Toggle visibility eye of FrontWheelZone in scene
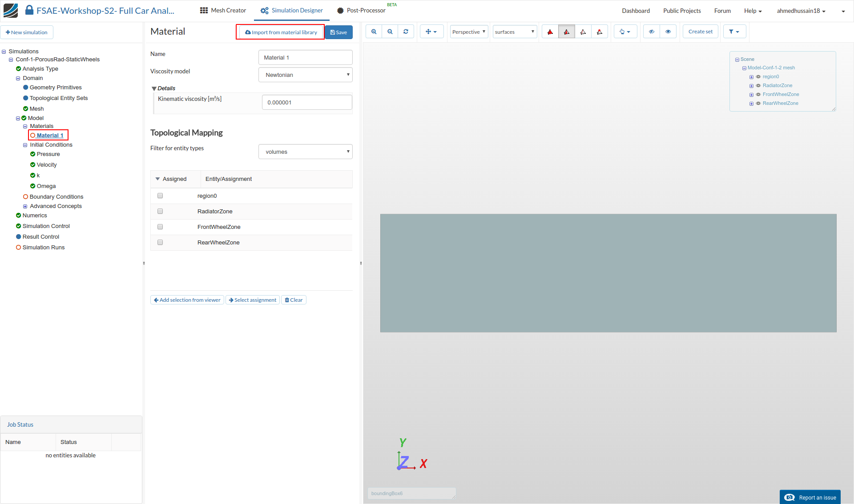Screen dimensions: 854x504 pyautogui.click(x=758, y=94)
